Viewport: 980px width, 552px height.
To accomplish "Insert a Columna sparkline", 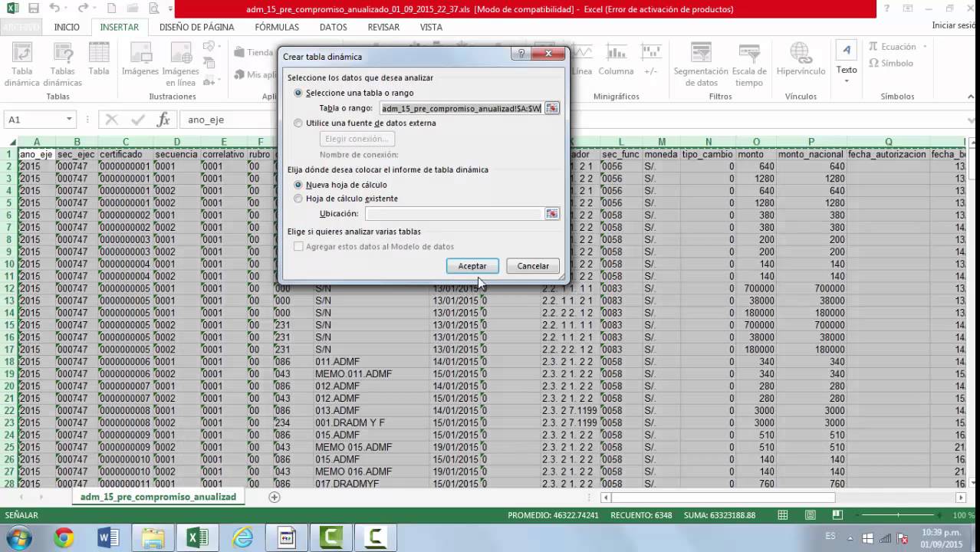I will point(616,59).
